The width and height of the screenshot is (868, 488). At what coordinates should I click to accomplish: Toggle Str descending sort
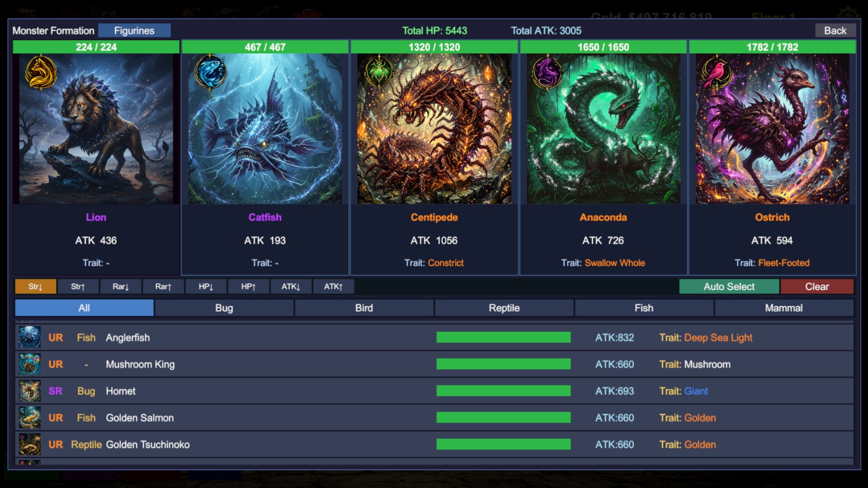35,286
